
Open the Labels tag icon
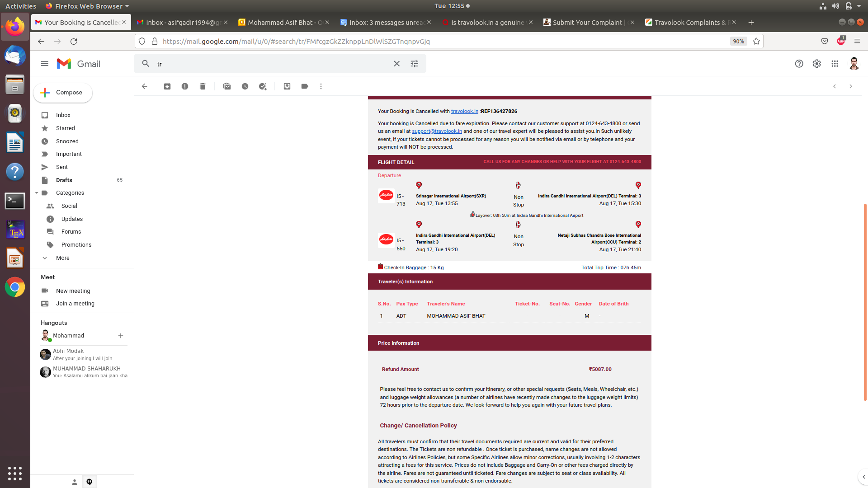tap(305, 86)
